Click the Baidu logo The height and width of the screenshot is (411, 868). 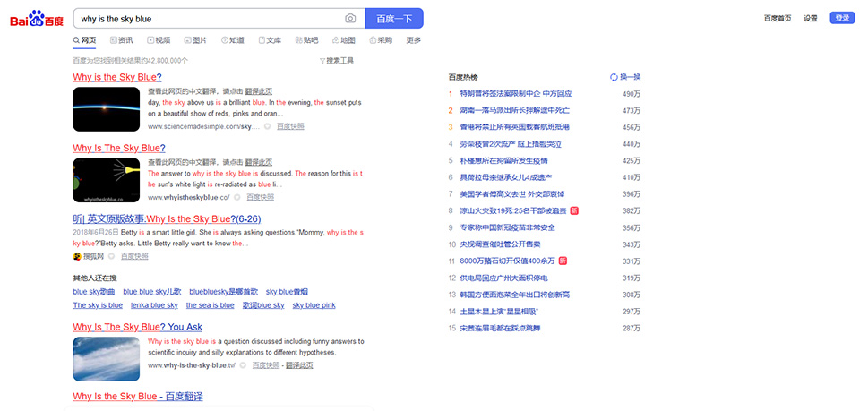click(37, 20)
